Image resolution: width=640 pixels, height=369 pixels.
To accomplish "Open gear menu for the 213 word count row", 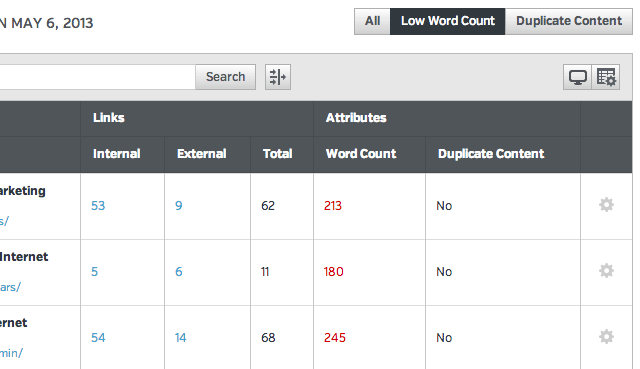I will pyautogui.click(x=606, y=205).
